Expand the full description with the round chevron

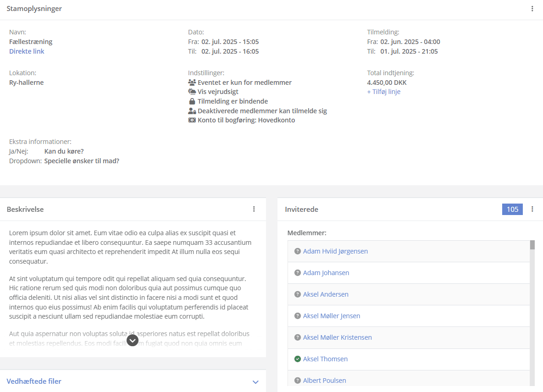(x=132, y=340)
